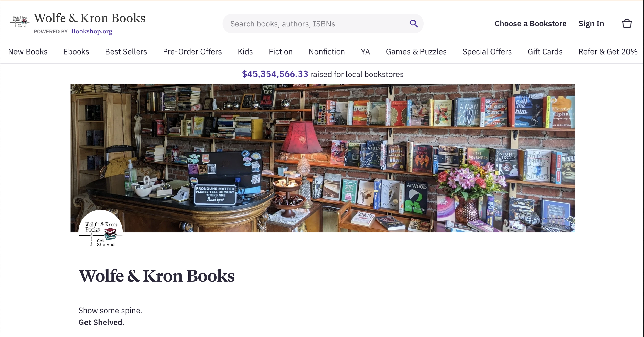
Task: Open the shopping bag cart icon
Action: tap(627, 23)
